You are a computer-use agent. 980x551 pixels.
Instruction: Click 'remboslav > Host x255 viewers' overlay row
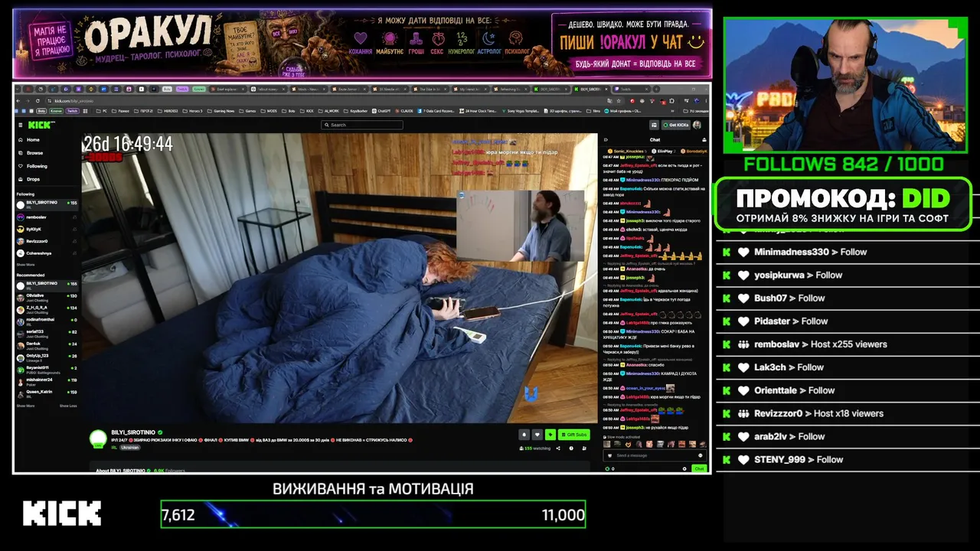[848, 344]
